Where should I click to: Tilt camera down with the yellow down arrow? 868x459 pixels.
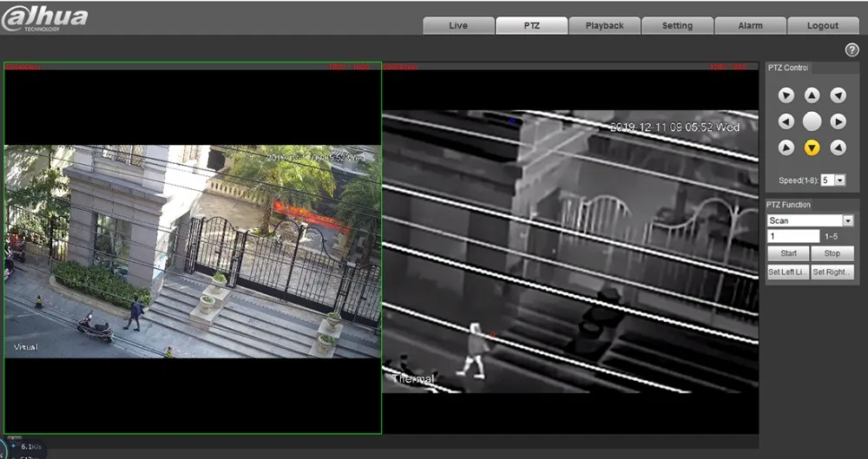[812, 148]
